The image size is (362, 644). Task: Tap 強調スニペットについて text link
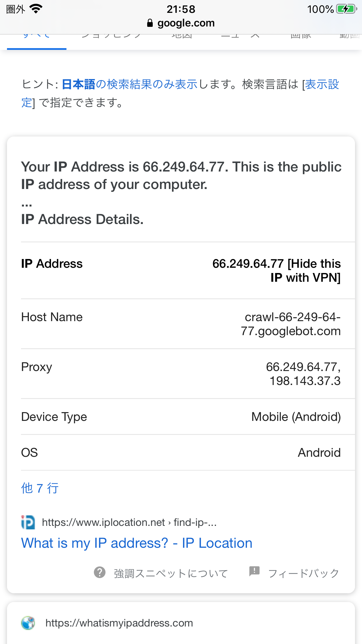click(171, 573)
